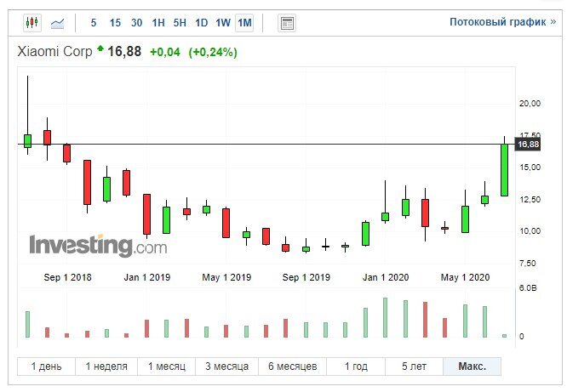The height and width of the screenshot is (392, 567).
Task: Select the 1 месяц range tab
Action: 166,366
